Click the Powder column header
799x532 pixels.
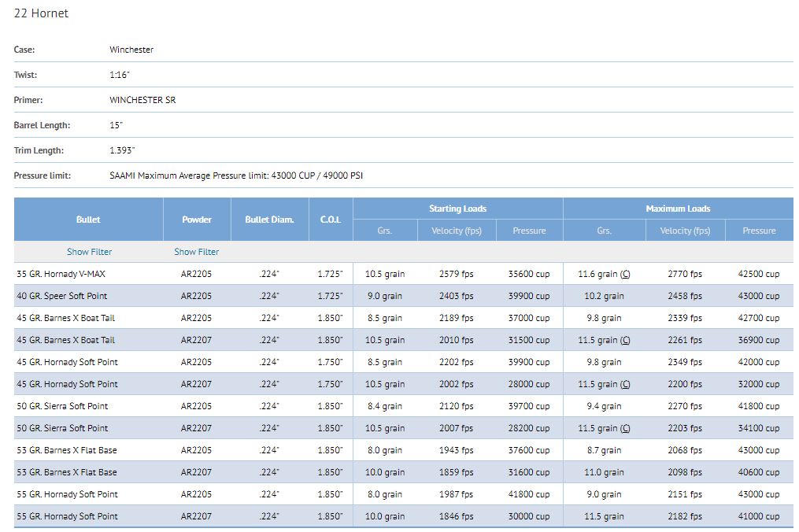[197, 220]
